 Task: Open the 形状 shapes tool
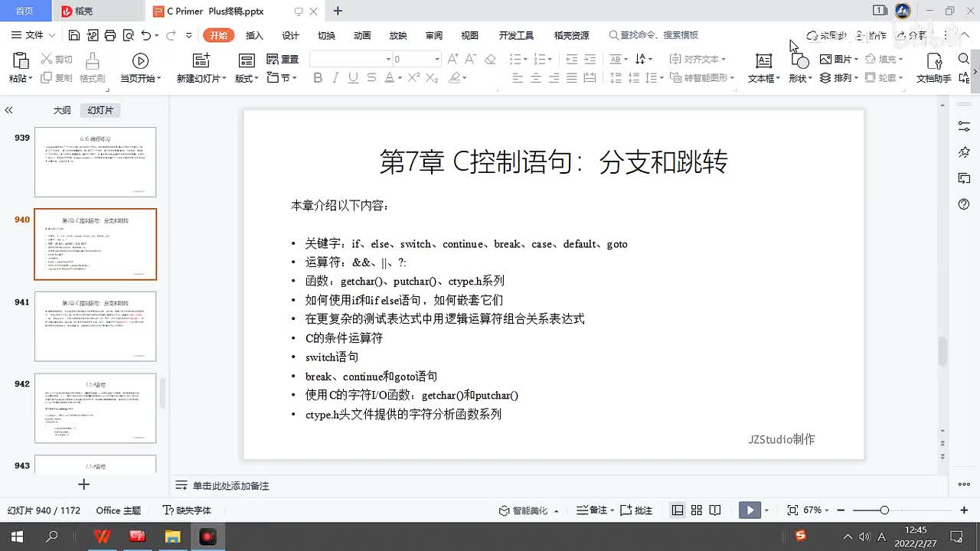point(799,67)
